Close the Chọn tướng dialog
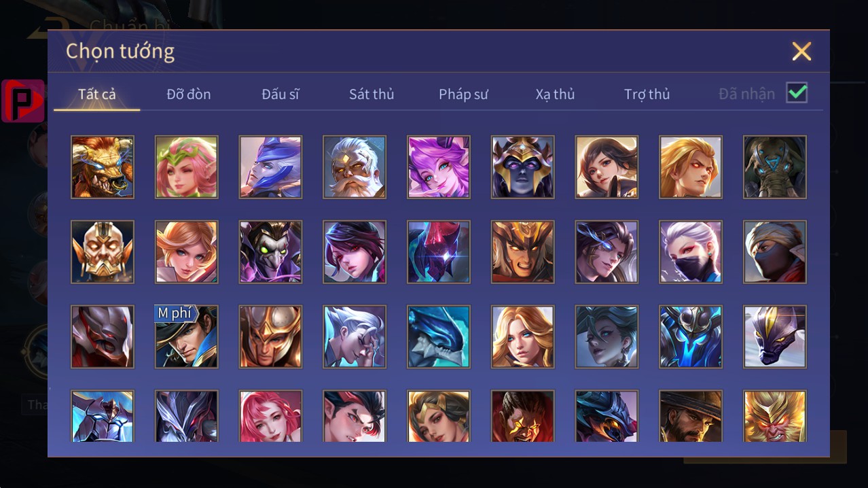Image resolution: width=868 pixels, height=488 pixels. 801,51
